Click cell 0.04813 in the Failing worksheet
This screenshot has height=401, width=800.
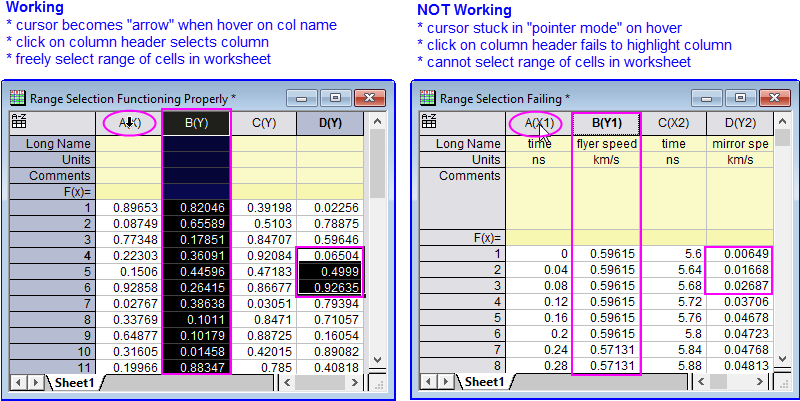click(x=740, y=366)
